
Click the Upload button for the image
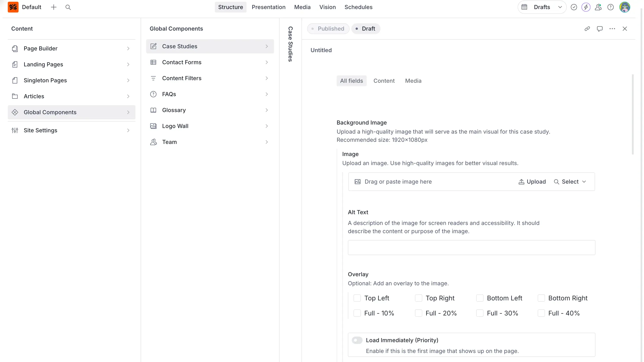[x=532, y=182]
